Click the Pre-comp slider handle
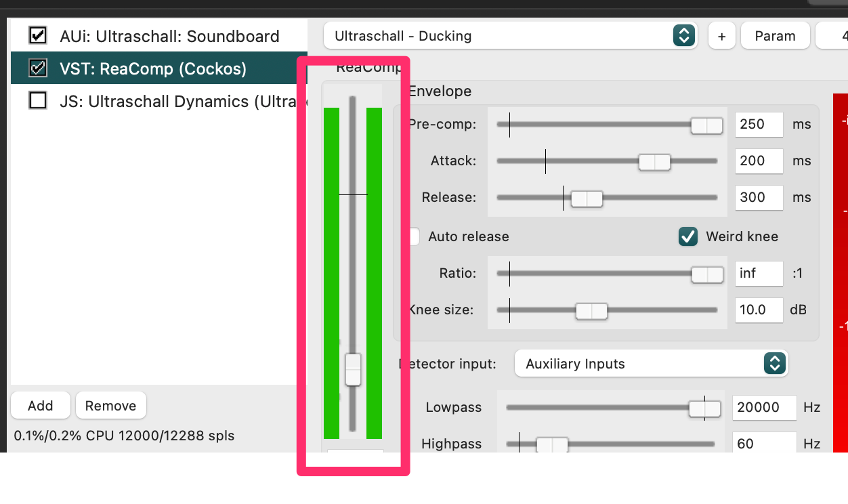This screenshot has height=504, width=848. coord(706,125)
